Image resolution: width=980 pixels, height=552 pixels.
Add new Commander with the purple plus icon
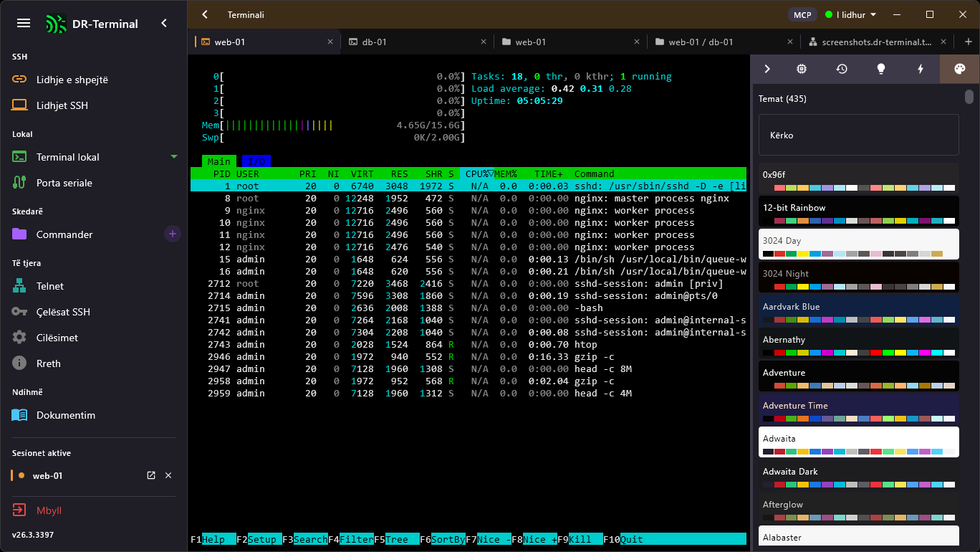[x=172, y=234]
